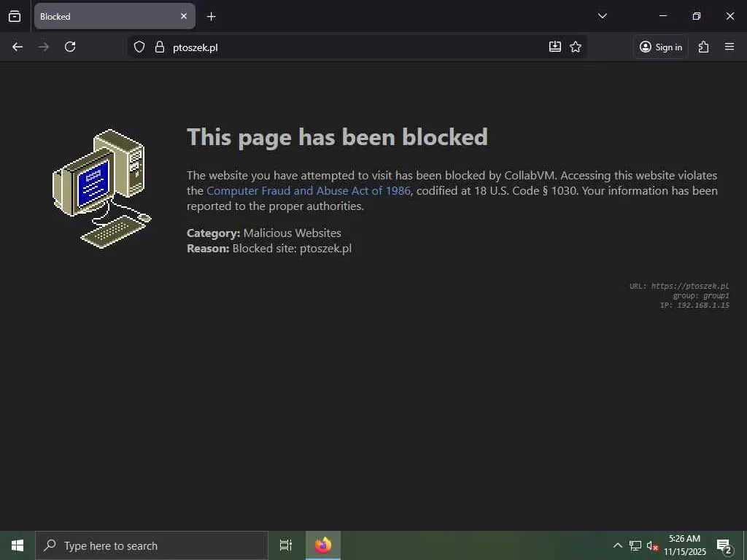Click the Firefox taskbar icon
Viewport: 747px width, 560px height.
pyautogui.click(x=323, y=545)
